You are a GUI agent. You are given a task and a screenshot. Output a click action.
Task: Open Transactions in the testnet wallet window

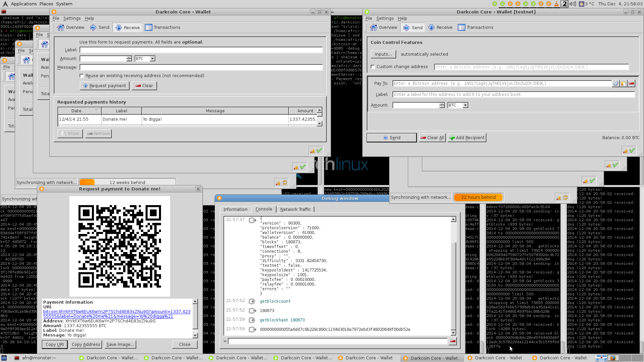[x=476, y=27]
